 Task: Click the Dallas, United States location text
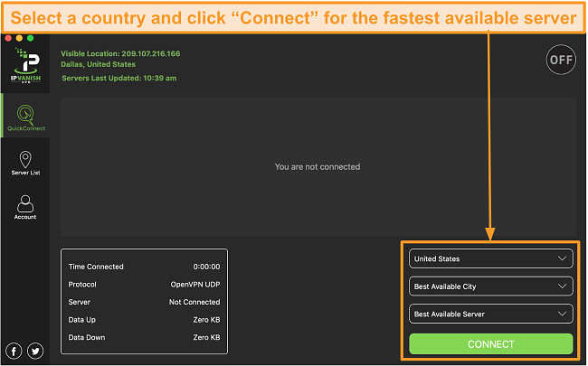coord(99,64)
